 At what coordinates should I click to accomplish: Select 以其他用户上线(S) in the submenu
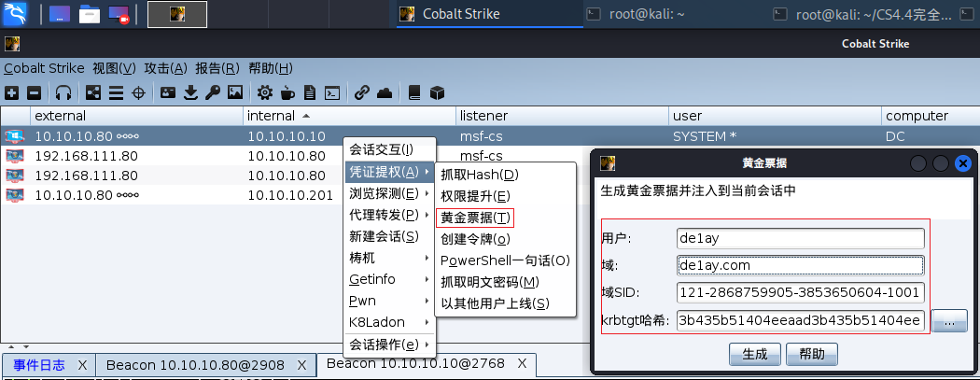(505, 303)
